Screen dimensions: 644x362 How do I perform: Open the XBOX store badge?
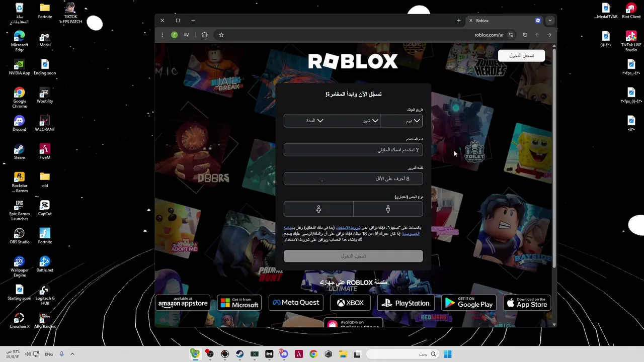click(350, 303)
